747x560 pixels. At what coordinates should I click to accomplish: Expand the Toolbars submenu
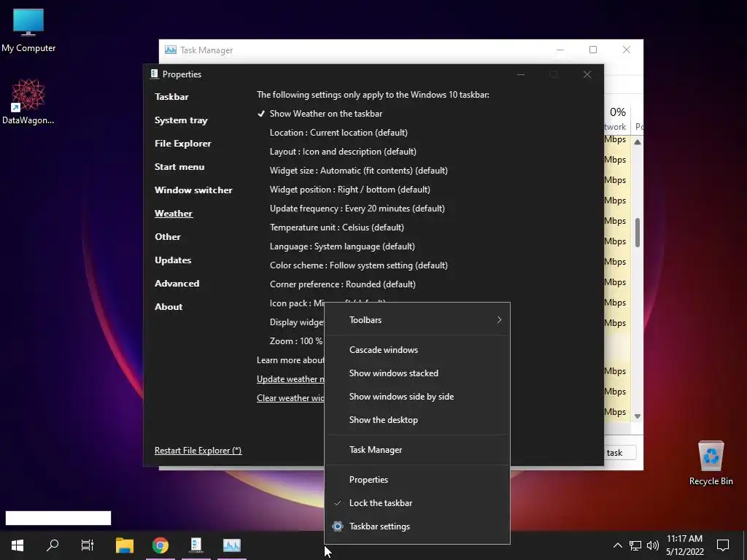(x=417, y=320)
